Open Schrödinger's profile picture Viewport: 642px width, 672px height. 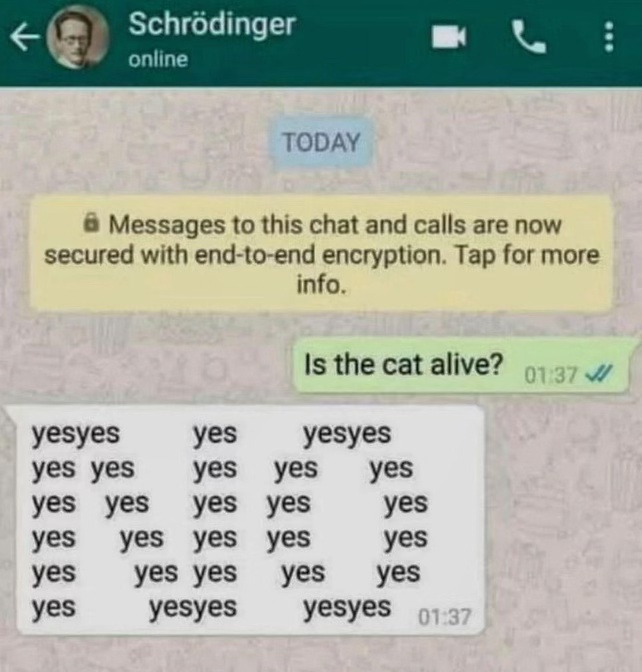pyautogui.click(x=78, y=39)
